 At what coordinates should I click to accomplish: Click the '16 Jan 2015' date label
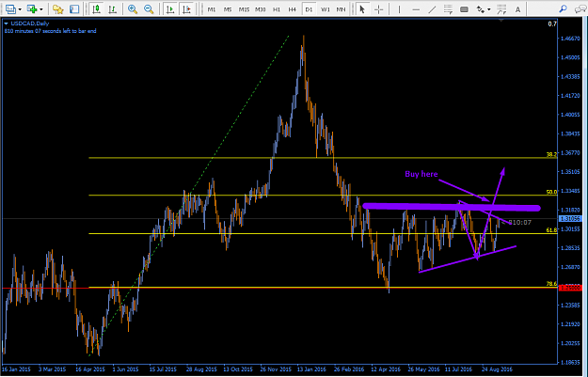click(x=17, y=369)
